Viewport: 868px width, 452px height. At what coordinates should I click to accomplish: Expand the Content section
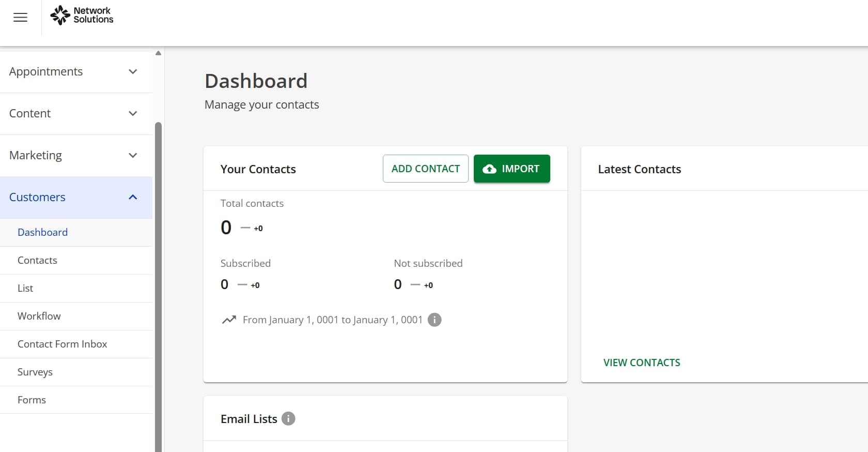(76, 114)
